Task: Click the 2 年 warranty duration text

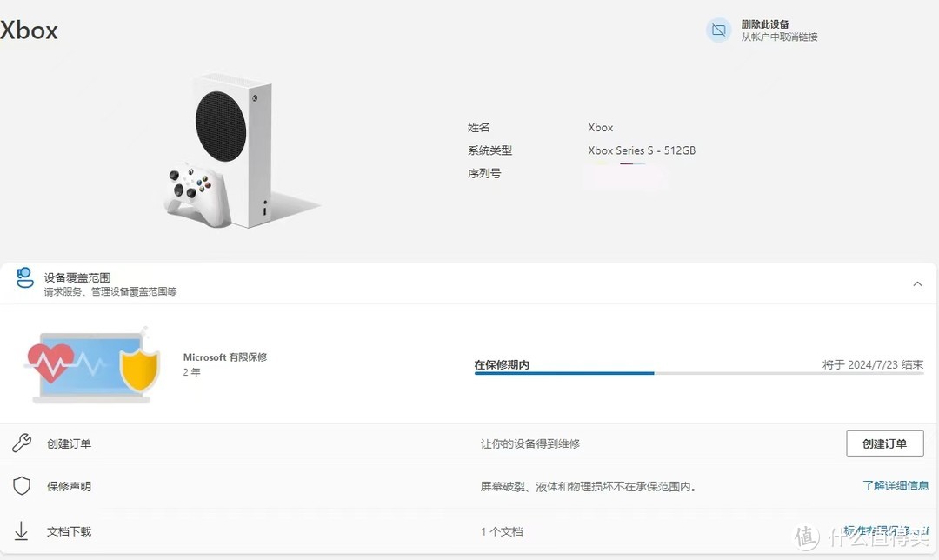Action: 191,372
